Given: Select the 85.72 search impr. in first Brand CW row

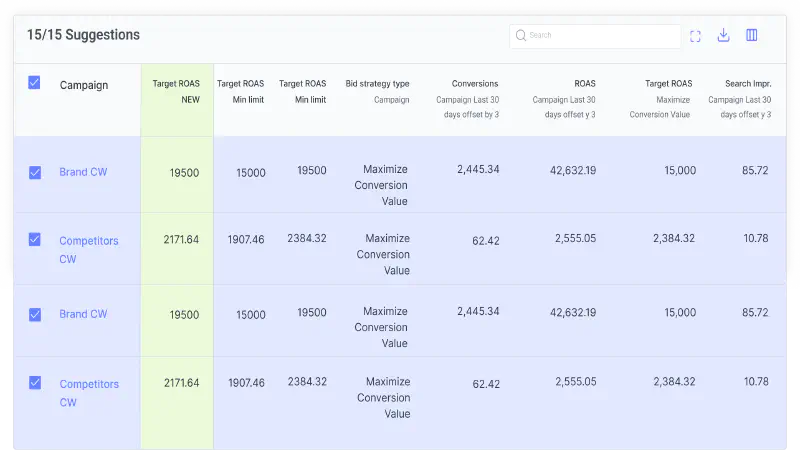Looking at the screenshot, I should coord(755,170).
